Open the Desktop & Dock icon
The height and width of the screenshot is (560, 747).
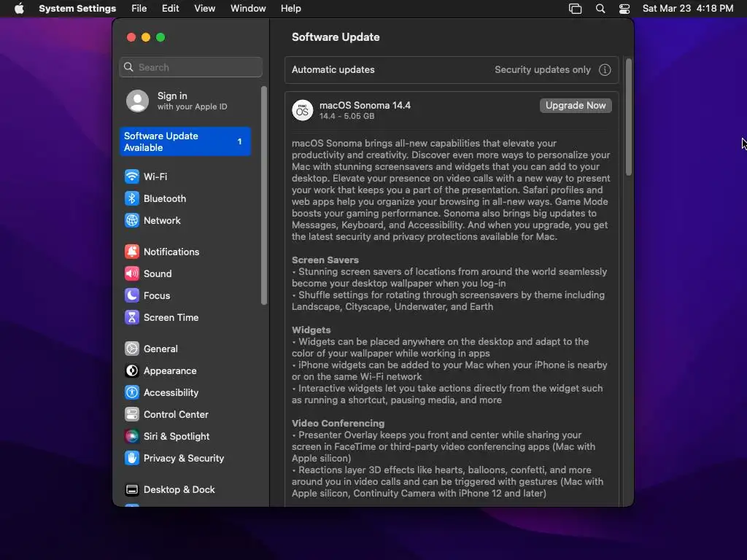click(132, 490)
